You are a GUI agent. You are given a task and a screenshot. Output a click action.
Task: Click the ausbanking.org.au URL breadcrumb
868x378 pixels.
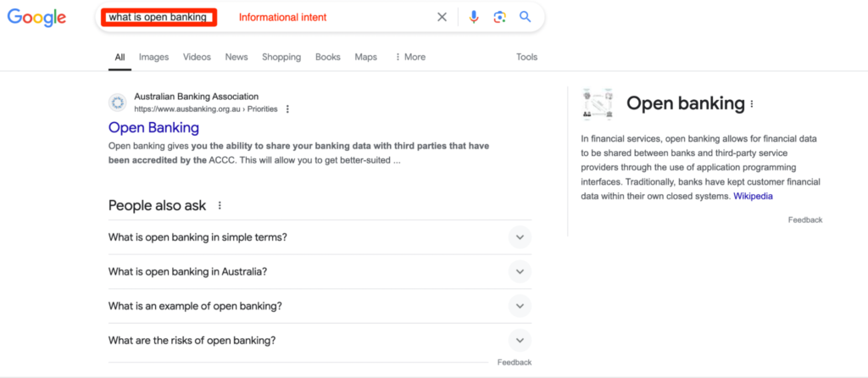click(x=206, y=109)
